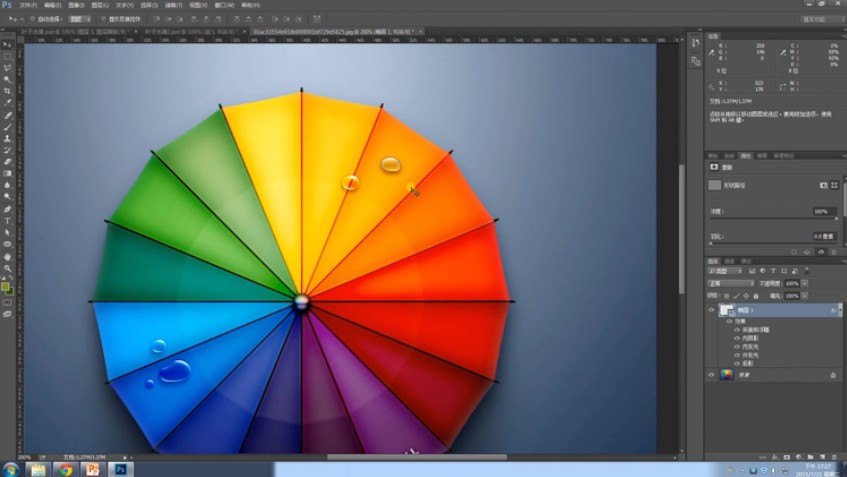Open opacity 不透明度 slider arrow
Viewport: 847px width, 477px height.
[x=804, y=284]
